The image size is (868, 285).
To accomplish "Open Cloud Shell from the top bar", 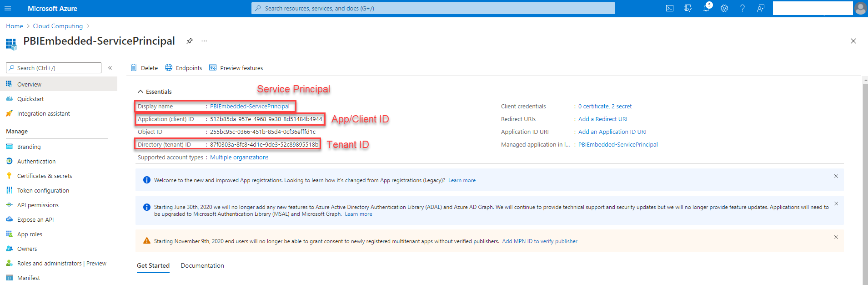I will [670, 8].
